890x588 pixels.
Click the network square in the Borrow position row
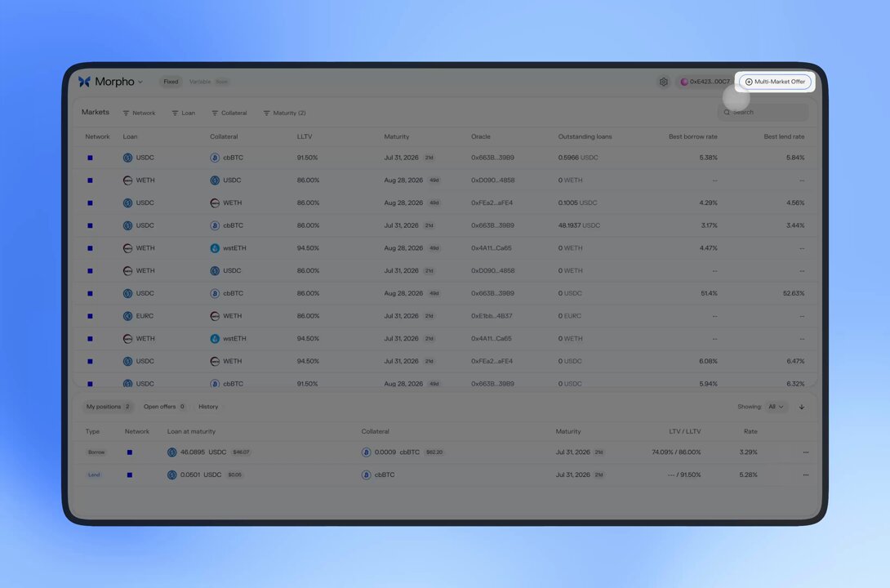click(129, 452)
